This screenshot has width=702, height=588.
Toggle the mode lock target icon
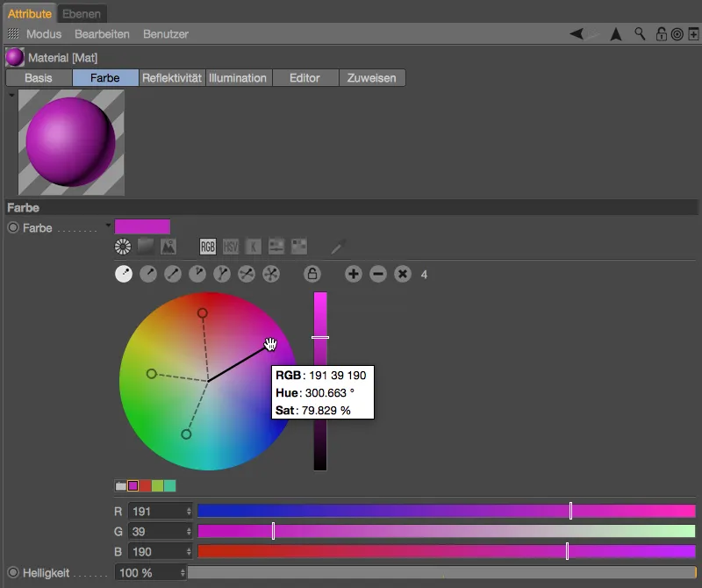tap(677, 34)
